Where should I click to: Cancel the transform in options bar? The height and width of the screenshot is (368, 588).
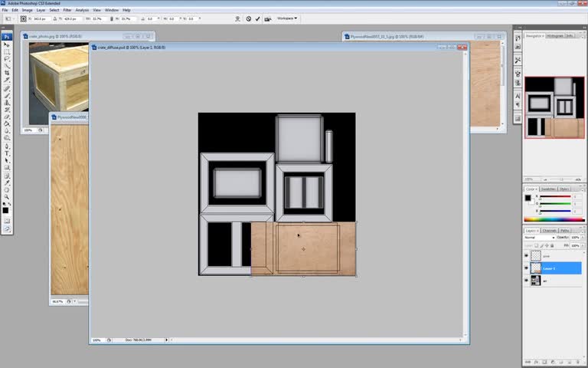coord(248,18)
